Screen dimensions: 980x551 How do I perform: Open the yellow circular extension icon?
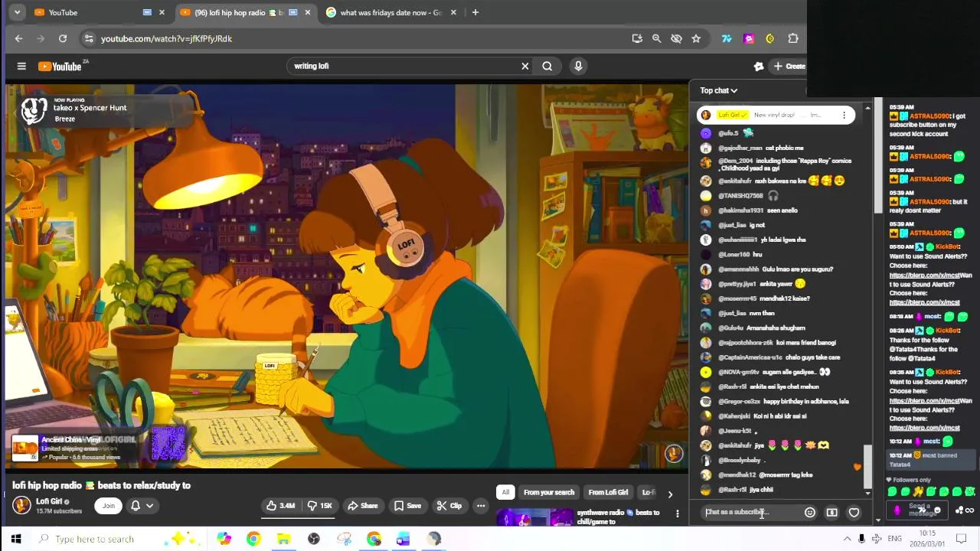point(770,38)
